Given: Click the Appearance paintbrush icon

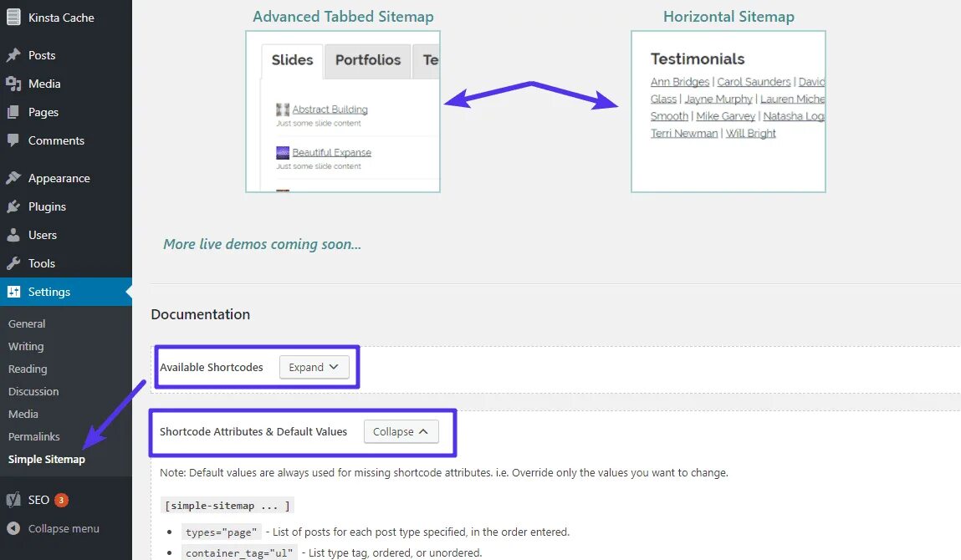Looking at the screenshot, I should (13, 178).
